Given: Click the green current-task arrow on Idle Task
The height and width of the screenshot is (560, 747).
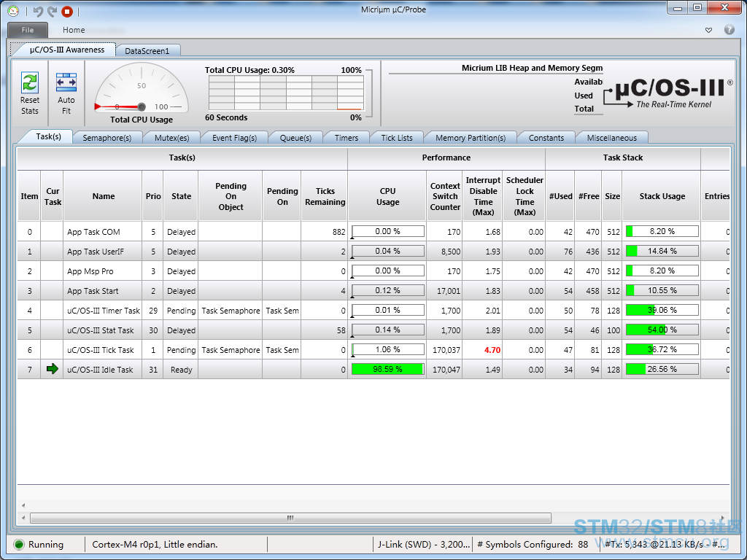Looking at the screenshot, I should pos(52,370).
